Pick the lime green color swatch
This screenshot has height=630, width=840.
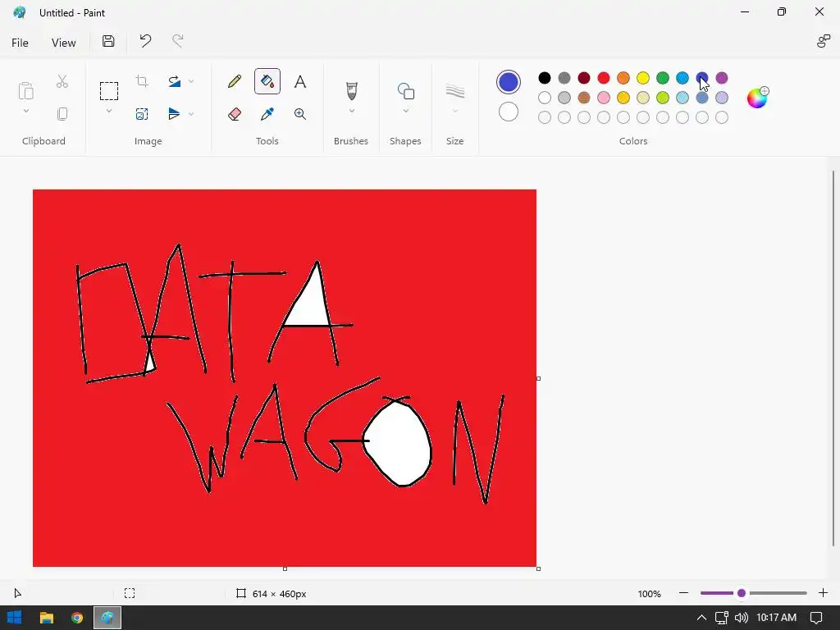point(663,98)
